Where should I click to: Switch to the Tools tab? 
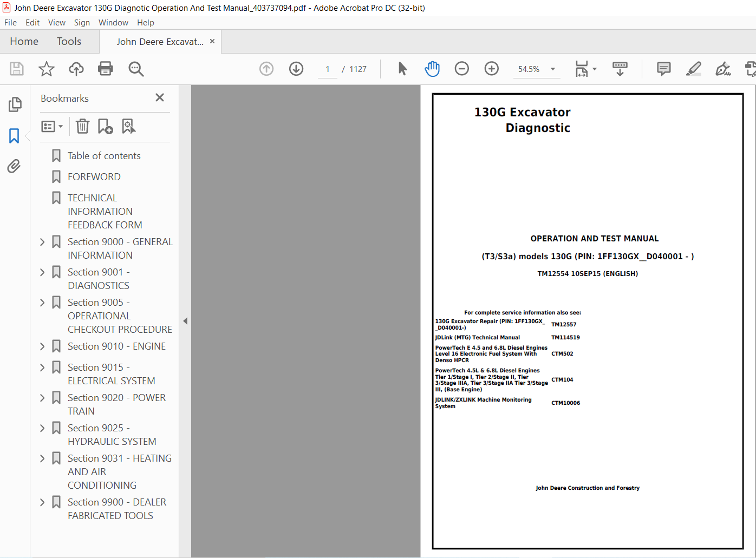coord(69,41)
